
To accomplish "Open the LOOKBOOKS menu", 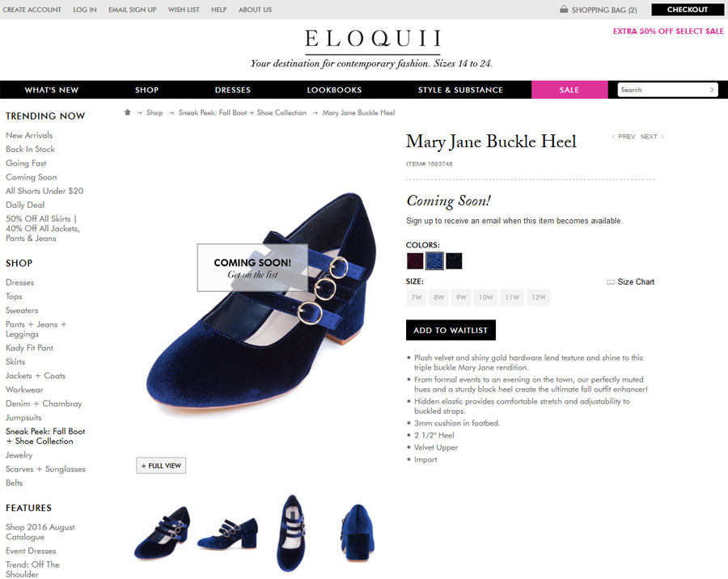I will [334, 90].
